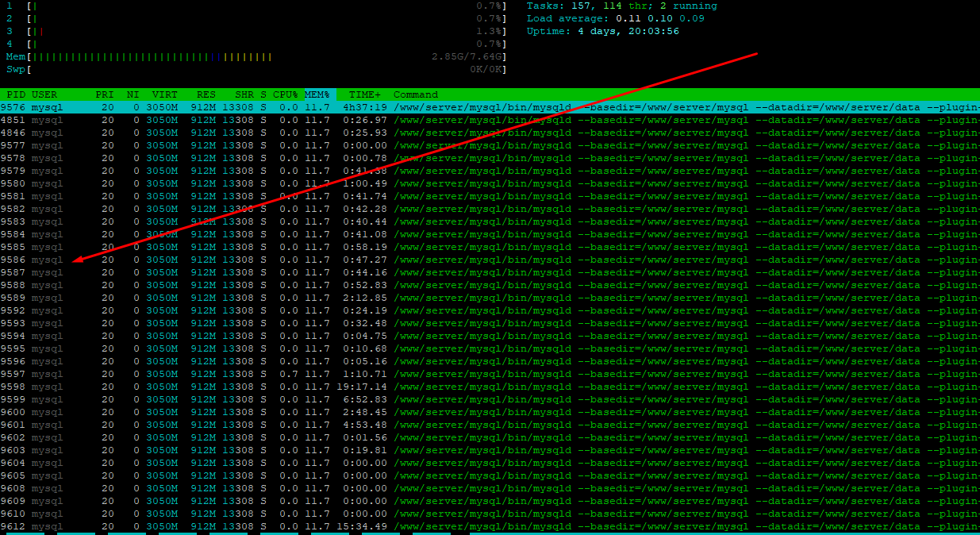This screenshot has width=980, height=535.
Task: Select process row with PID 9603
Action: tap(490, 450)
